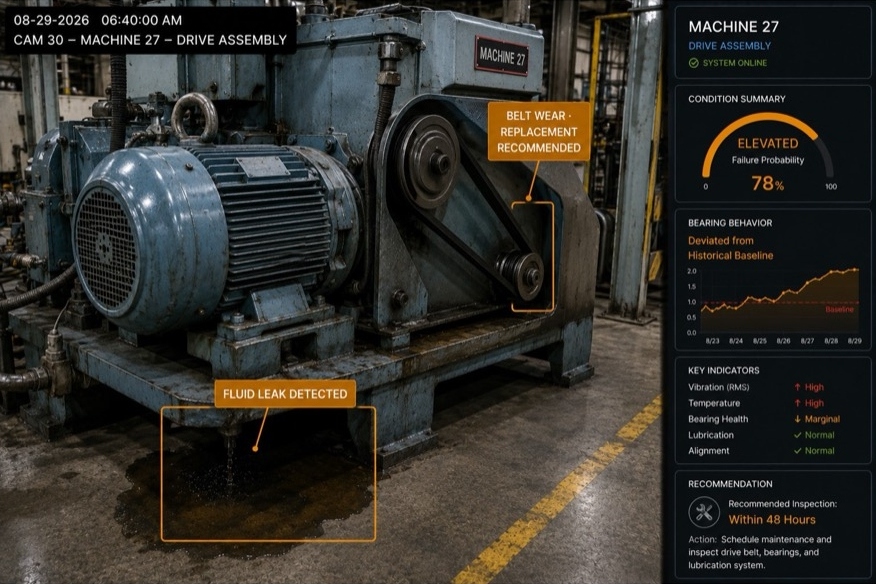Click the Bearing Health indicator label
Screen dimensions: 876x584
(718, 419)
